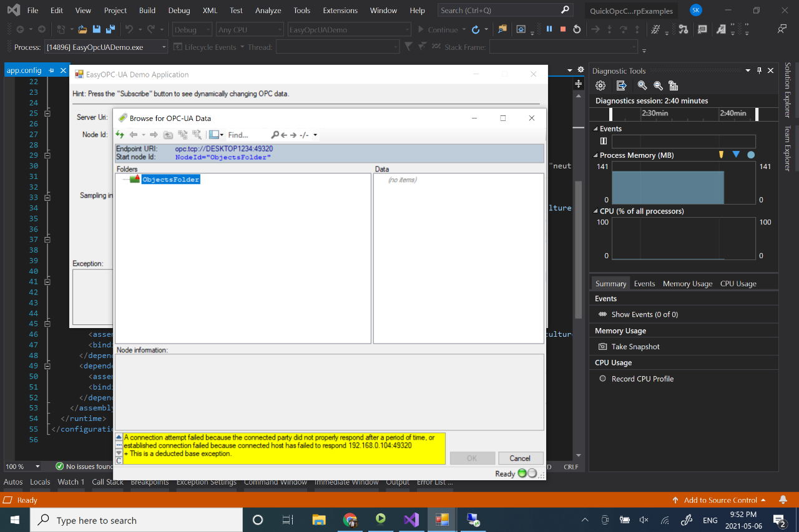
Task: Click Show Events (0 of 0) link
Action: [x=644, y=314]
